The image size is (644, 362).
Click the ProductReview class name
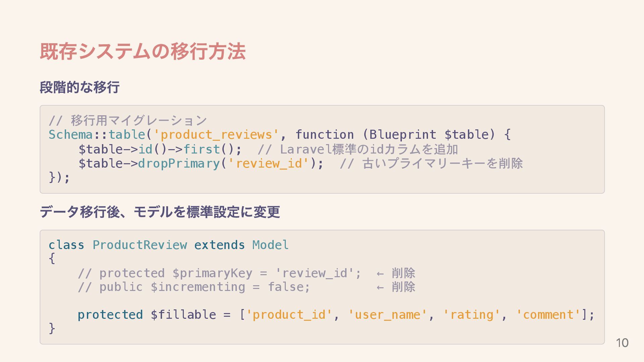pos(140,245)
